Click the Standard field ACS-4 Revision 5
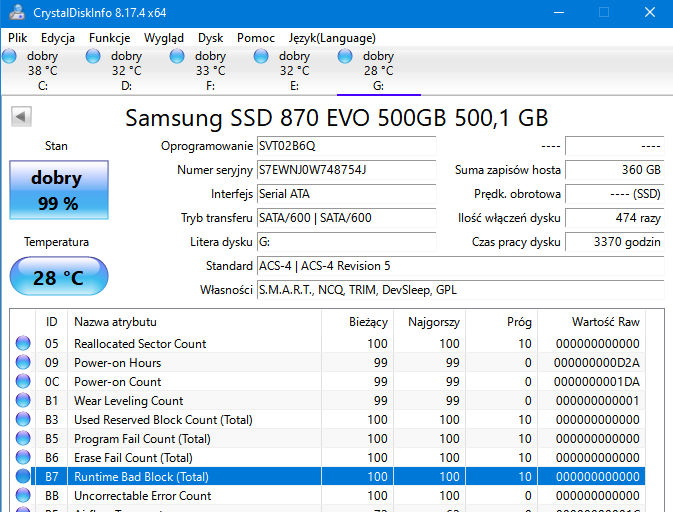 [x=461, y=266]
